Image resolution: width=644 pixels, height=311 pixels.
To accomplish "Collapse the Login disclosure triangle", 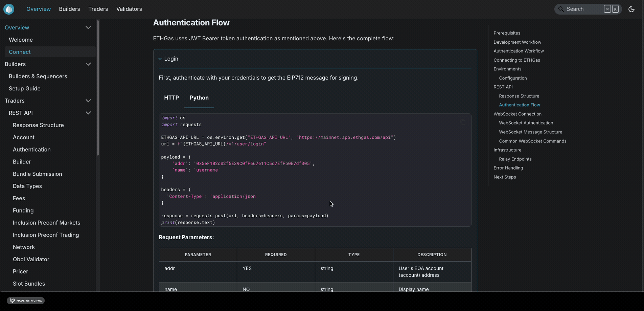I will pyautogui.click(x=160, y=59).
